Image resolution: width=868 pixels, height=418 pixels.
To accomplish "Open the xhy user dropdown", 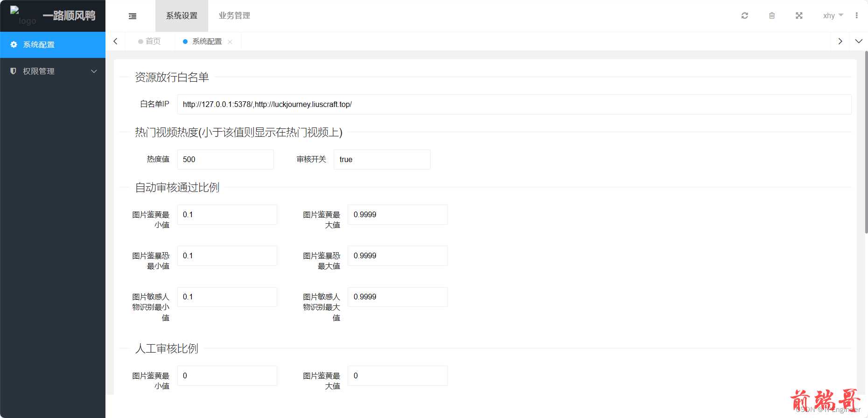I will [x=833, y=15].
